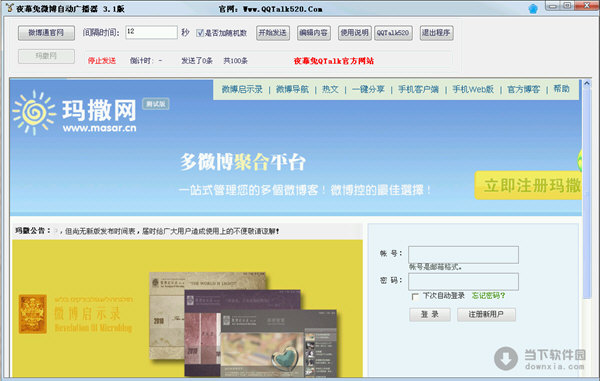Click the 玛撒公告 announcement text
This screenshot has width=600, height=381.
(147, 231)
